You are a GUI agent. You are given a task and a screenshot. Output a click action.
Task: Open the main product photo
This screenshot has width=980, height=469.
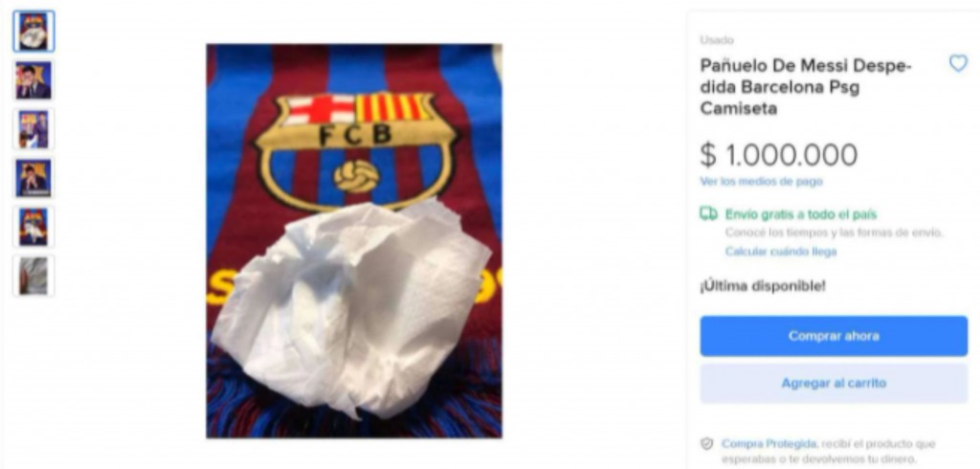(354, 241)
